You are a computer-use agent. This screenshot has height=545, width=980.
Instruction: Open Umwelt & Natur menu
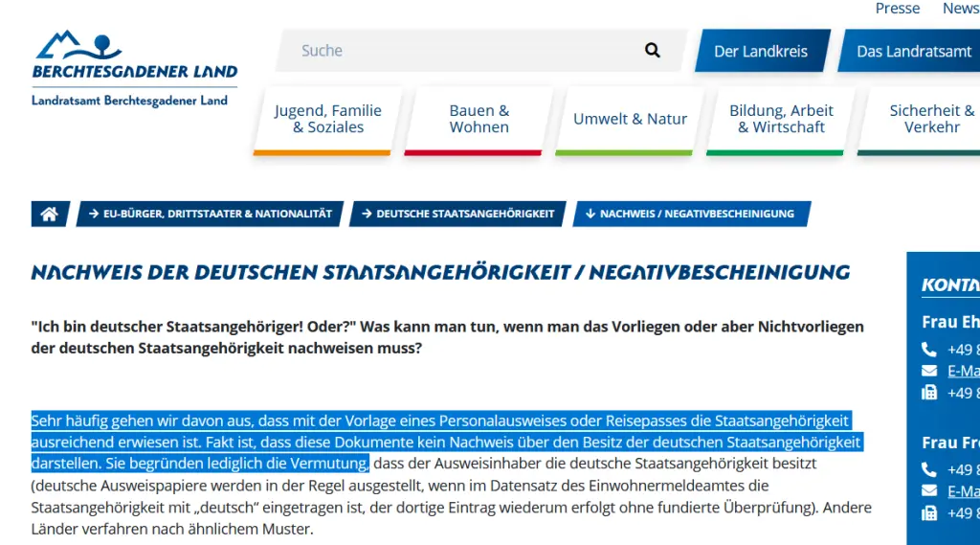(630, 120)
